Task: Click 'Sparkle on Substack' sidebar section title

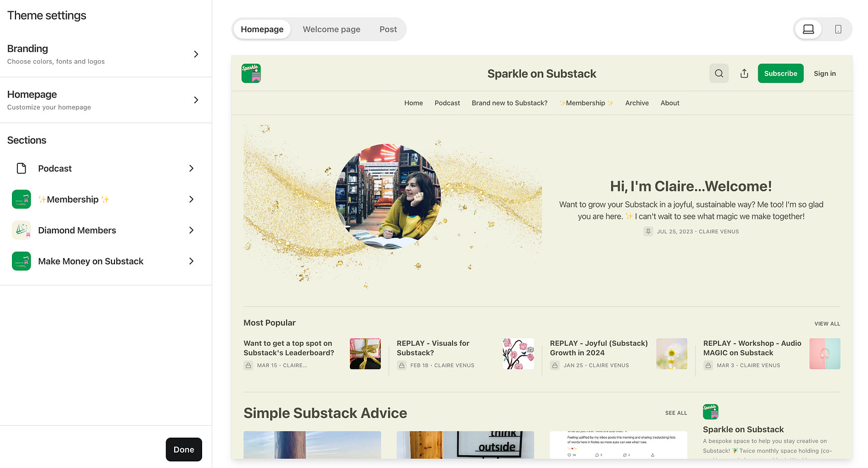Action: coord(743,429)
